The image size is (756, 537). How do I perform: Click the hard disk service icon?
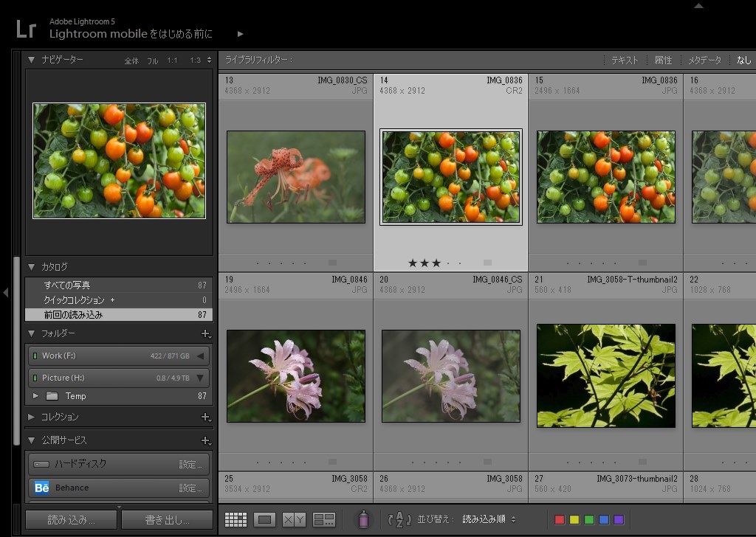(x=41, y=464)
